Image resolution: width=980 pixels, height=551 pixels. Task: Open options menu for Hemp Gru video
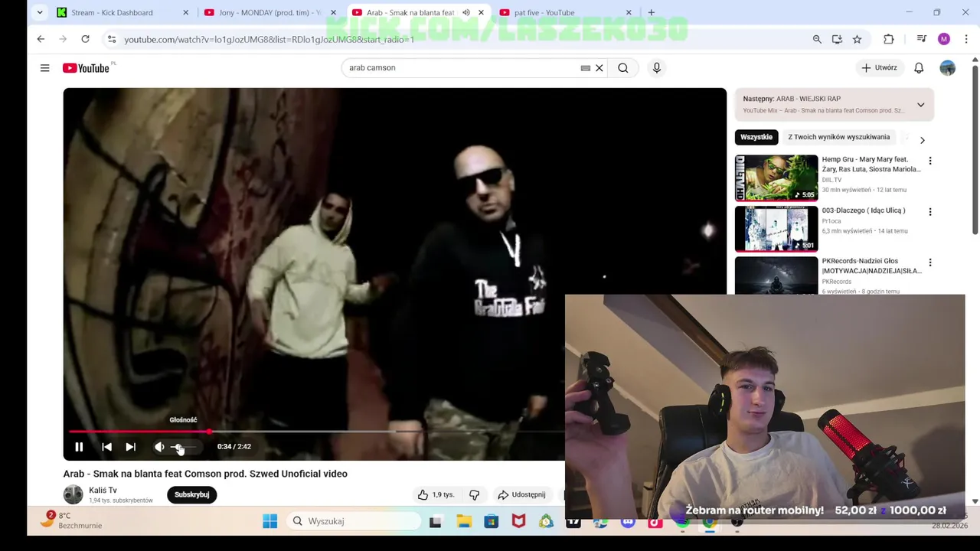[930, 161]
